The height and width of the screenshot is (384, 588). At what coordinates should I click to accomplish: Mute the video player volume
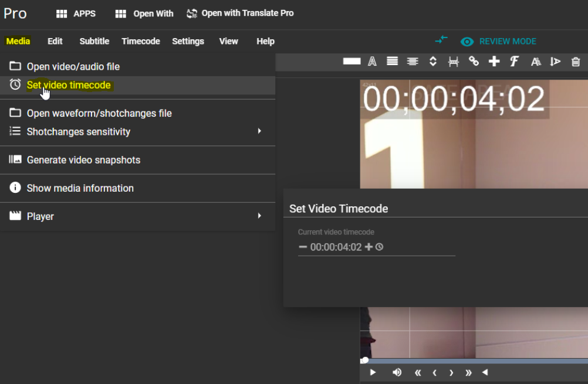(397, 372)
